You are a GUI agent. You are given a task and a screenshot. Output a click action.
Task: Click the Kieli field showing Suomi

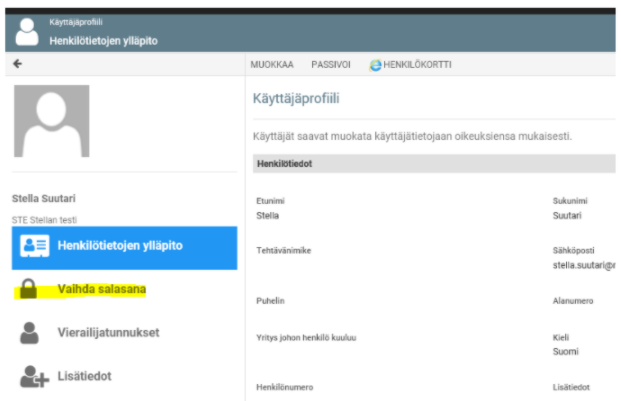[x=567, y=352]
